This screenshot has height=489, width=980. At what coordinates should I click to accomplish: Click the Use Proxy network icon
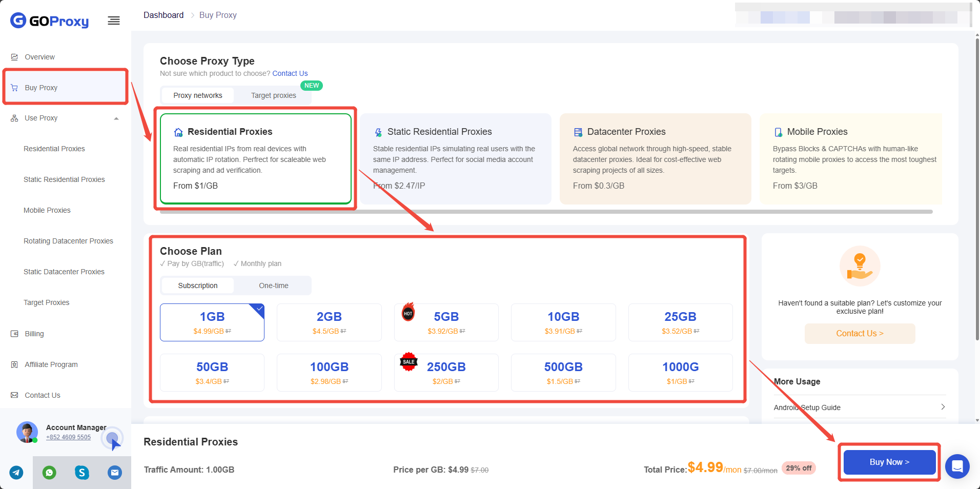[x=14, y=118]
